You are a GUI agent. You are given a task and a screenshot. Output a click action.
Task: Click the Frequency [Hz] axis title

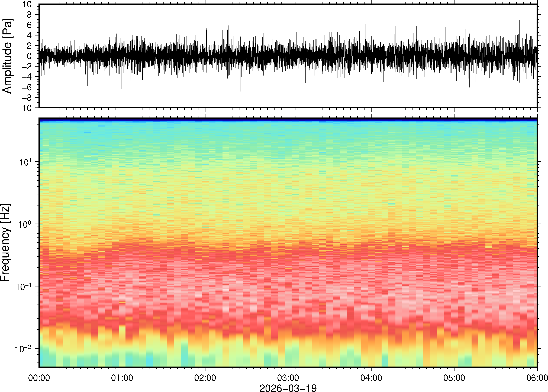(x=5, y=243)
